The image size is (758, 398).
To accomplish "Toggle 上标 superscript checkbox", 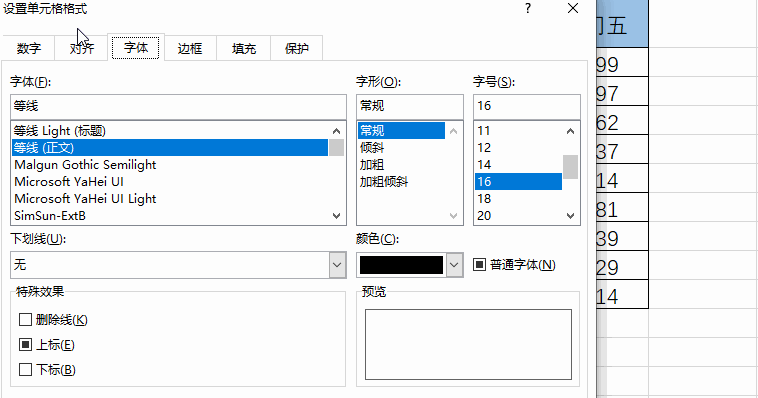I will 25,344.
